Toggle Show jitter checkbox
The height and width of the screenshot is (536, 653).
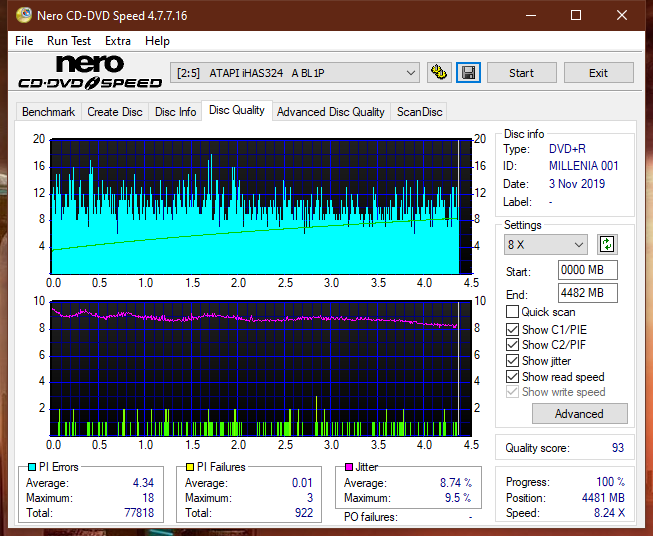pos(513,361)
